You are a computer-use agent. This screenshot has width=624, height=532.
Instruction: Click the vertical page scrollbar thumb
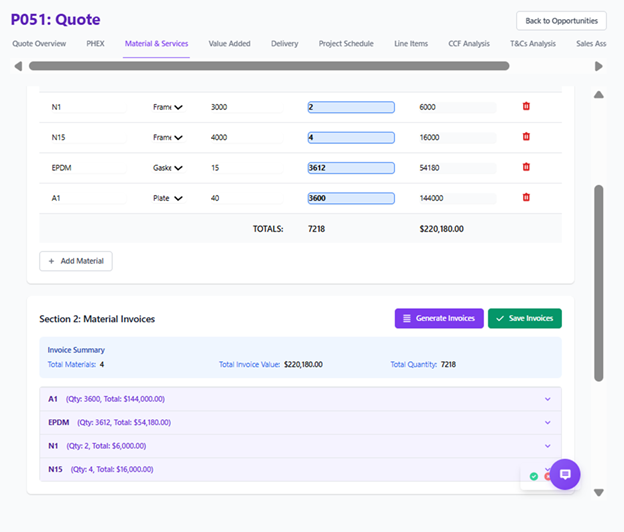click(x=599, y=283)
